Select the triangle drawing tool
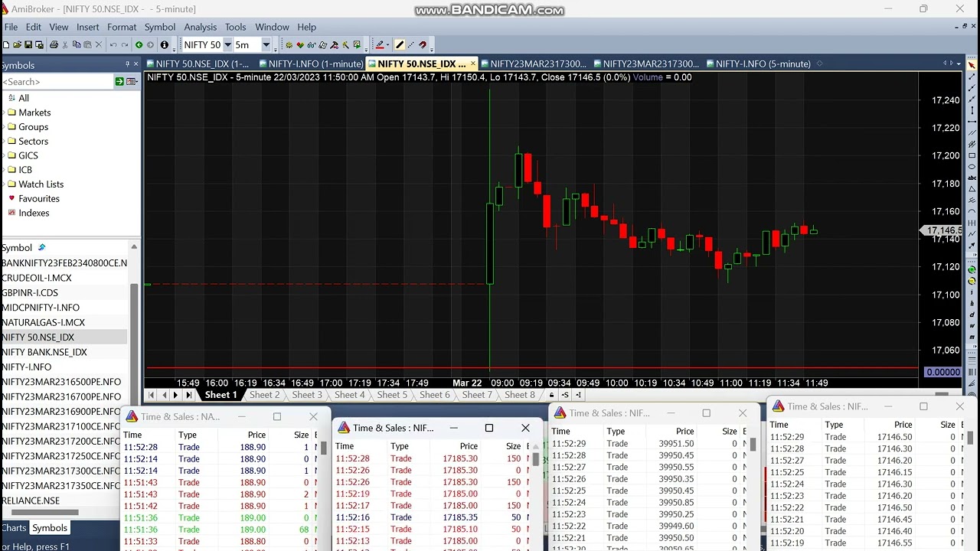980x551 pixels. coord(972,189)
